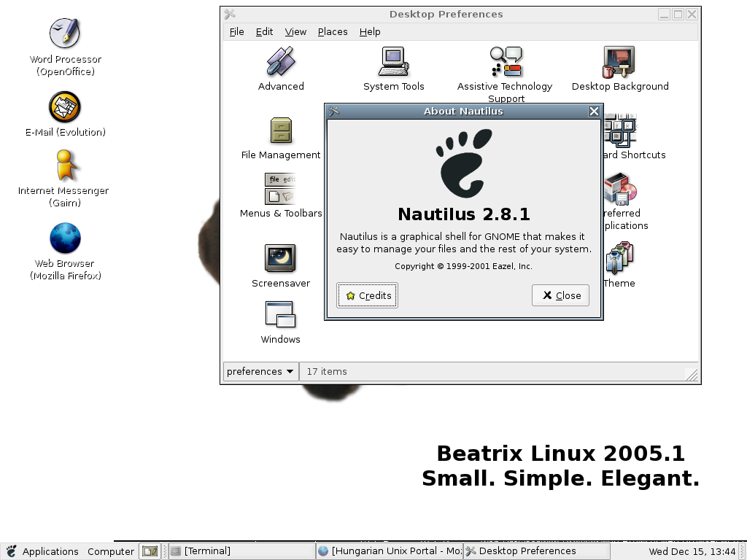Switch to the Terminal taskbar window
This screenshot has height=560, width=747.
click(x=242, y=551)
